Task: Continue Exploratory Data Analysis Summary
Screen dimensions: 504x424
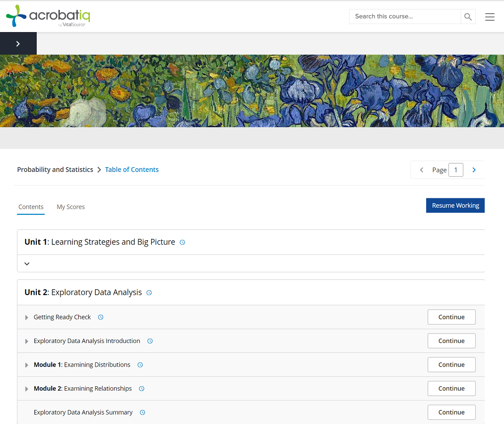Action: [451, 412]
